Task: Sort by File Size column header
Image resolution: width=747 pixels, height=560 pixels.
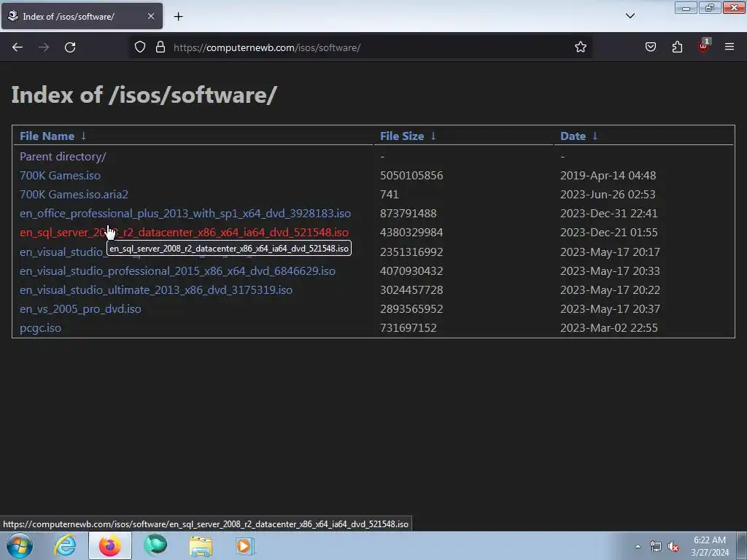Action: tap(402, 136)
